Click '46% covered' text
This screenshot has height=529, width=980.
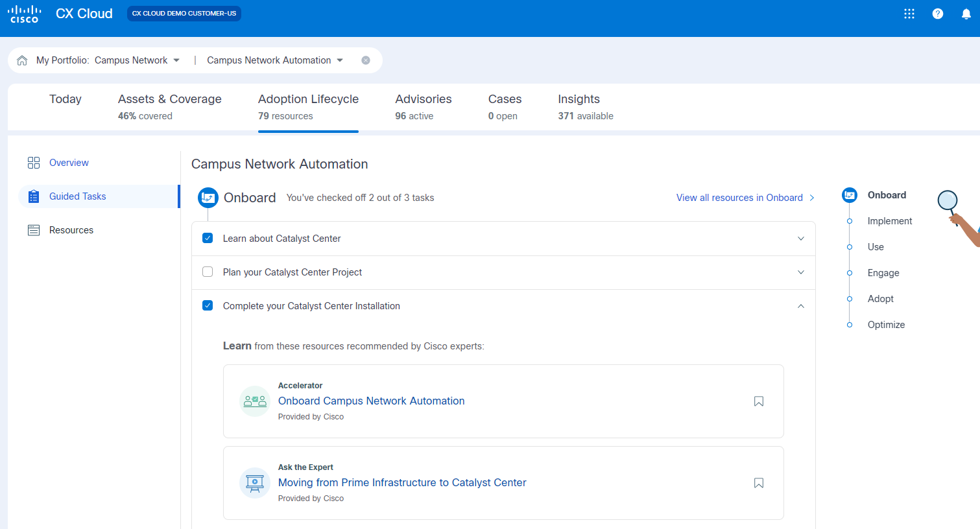pyautogui.click(x=145, y=116)
